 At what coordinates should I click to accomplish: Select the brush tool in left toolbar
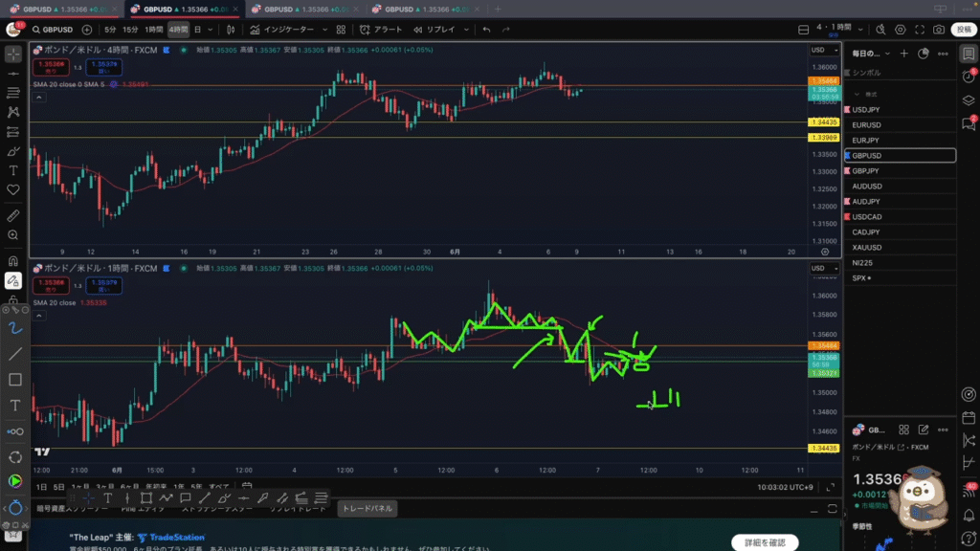coord(13,151)
